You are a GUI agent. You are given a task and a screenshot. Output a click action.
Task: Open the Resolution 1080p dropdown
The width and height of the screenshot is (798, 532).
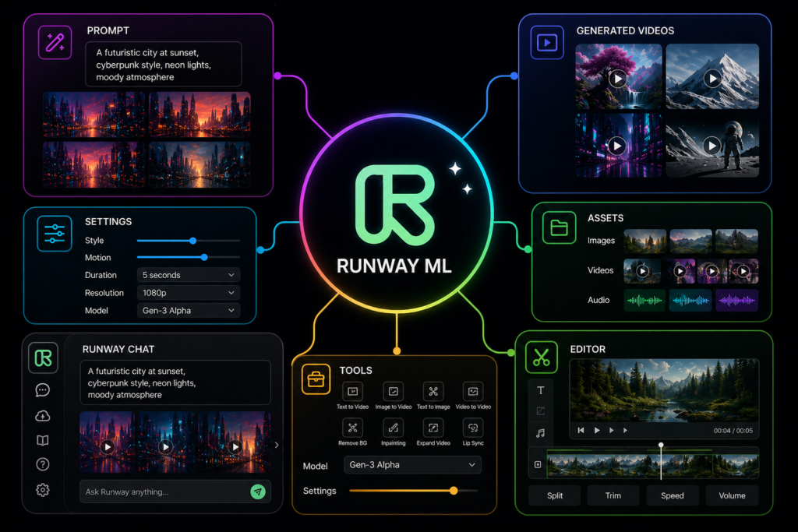189,293
